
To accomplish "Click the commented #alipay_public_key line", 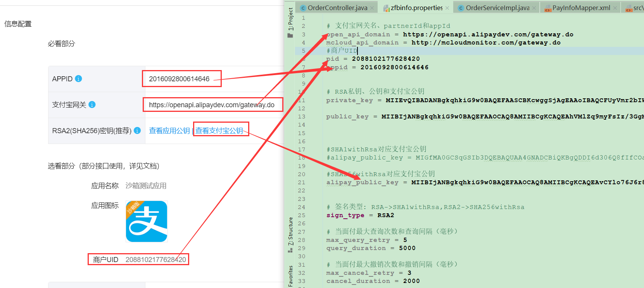I will tap(485, 158).
